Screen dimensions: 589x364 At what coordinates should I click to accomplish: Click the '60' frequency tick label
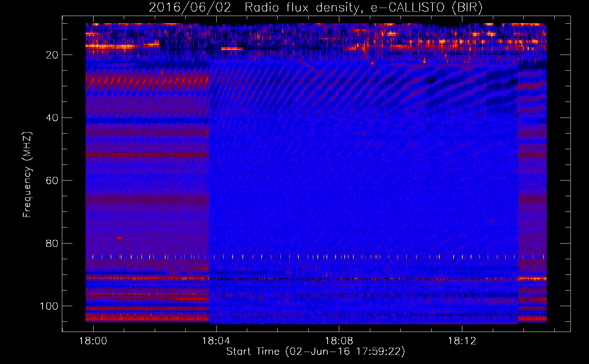click(52, 181)
